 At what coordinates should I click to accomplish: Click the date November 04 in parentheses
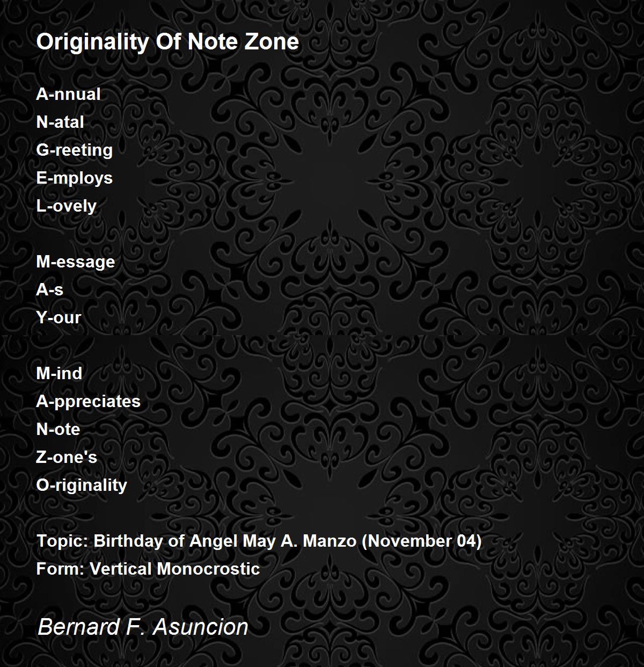[422, 541]
